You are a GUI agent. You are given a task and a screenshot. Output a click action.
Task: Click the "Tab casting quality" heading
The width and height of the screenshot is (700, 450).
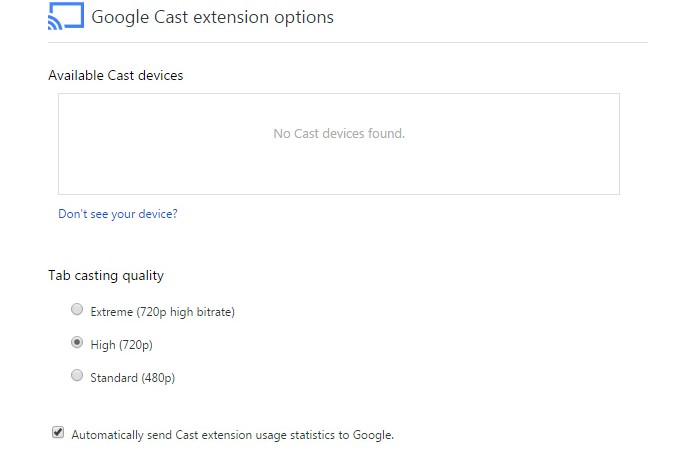coord(106,275)
